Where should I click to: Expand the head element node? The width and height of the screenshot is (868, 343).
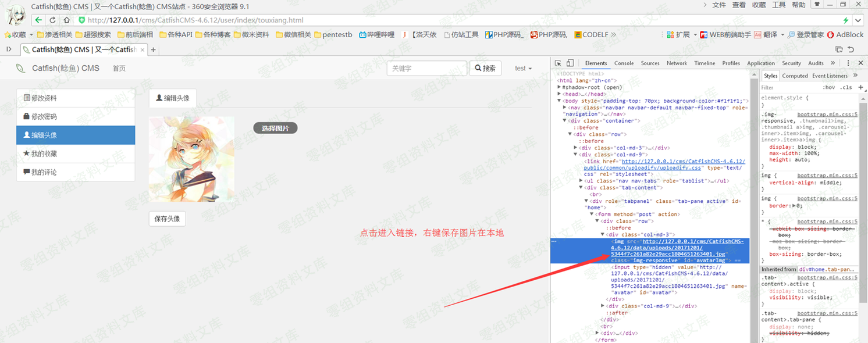tap(559, 94)
